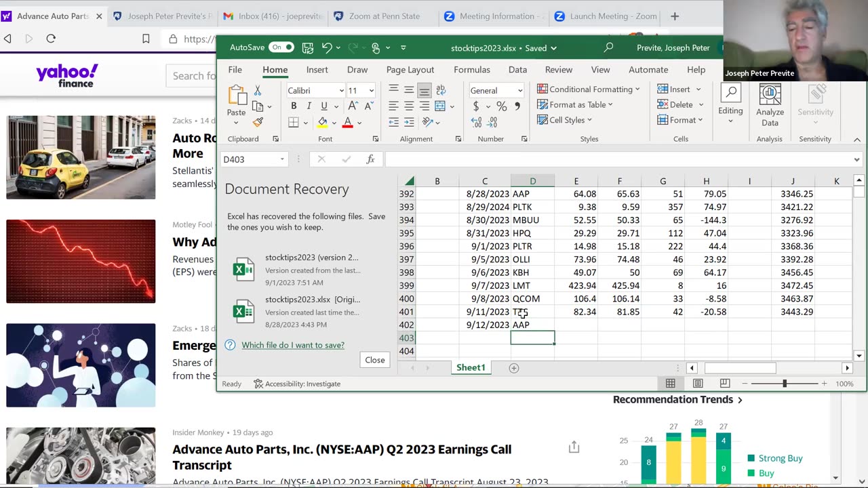Click the Increase Indent icon
The image size is (868, 488).
tap(409, 122)
